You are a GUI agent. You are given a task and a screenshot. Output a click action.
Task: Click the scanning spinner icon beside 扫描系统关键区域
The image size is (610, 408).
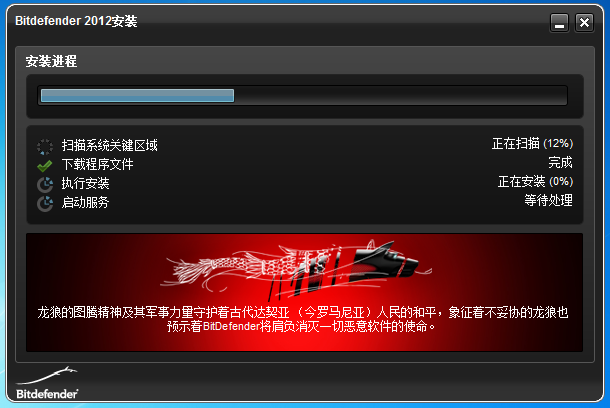pyautogui.click(x=45, y=147)
